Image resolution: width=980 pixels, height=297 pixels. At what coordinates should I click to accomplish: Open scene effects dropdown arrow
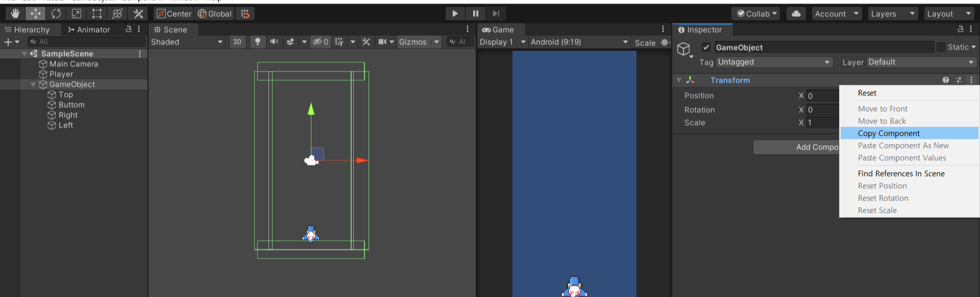[x=304, y=42]
